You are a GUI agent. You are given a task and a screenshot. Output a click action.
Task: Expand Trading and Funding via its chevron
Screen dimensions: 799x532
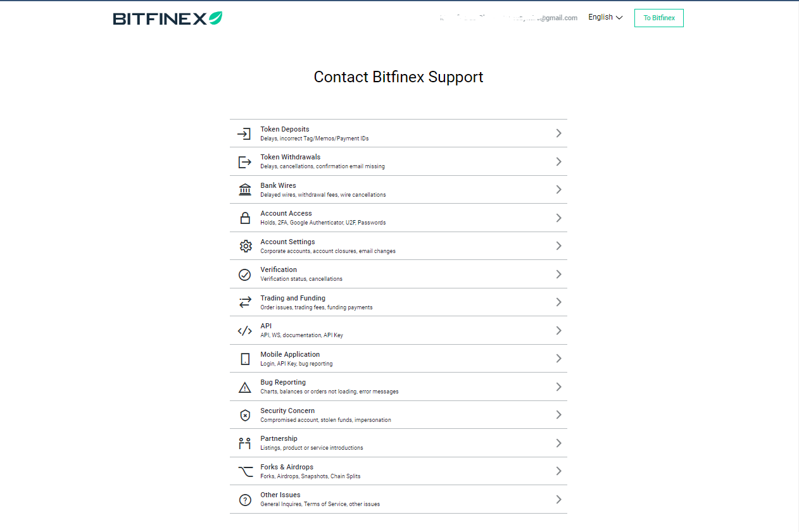click(558, 302)
